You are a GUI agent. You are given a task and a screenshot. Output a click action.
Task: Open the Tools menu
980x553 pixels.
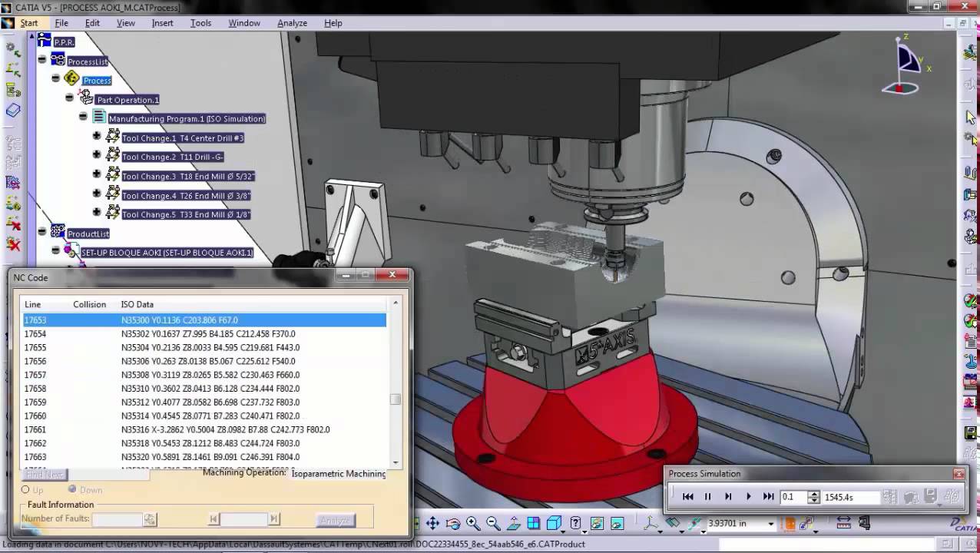point(200,23)
